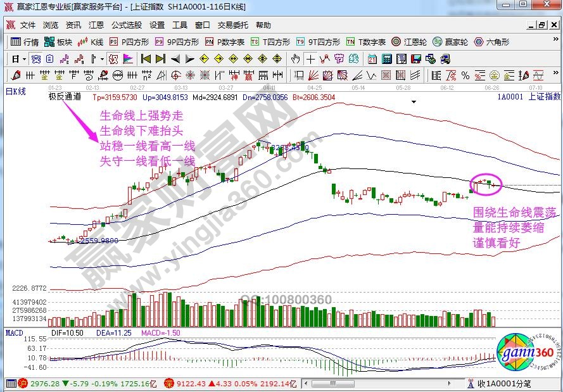The width and height of the screenshot is (563, 392).
Task: Click the calendar date icon
Action: 370,59
